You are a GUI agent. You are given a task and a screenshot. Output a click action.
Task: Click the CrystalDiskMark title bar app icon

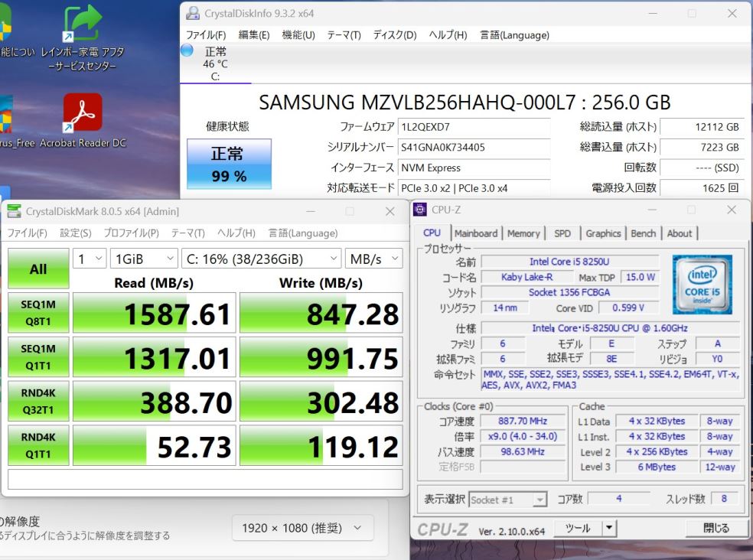tap(15, 211)
